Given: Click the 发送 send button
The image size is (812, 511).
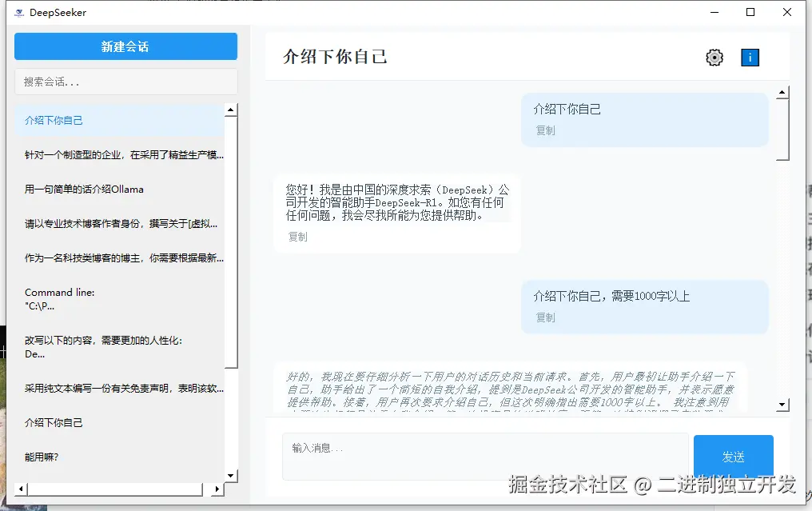Looking at the screenshot, I should click(734, 457).
